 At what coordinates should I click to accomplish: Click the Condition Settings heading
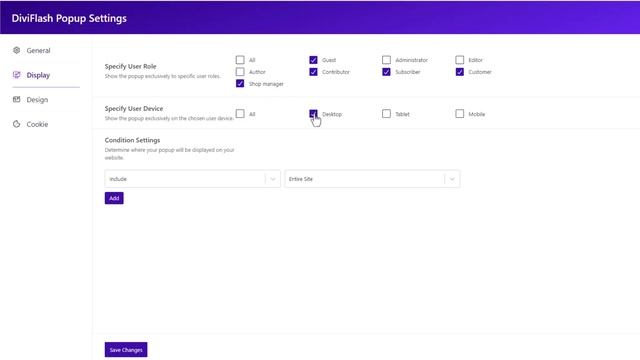(x=132, y=140)
